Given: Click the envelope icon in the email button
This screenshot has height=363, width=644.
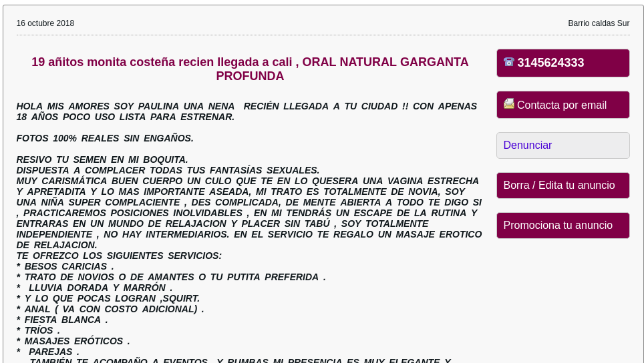Looking at the screenshot, I should (x=508, y=104).
